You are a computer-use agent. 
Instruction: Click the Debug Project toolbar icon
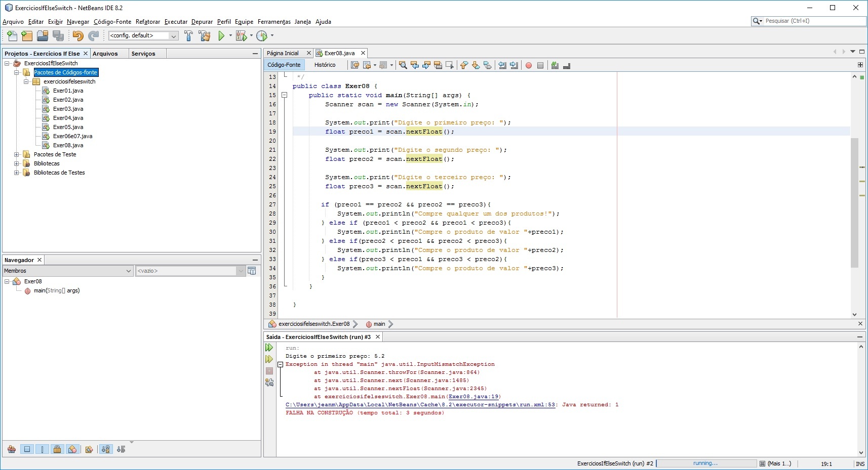tap(241, 36)
